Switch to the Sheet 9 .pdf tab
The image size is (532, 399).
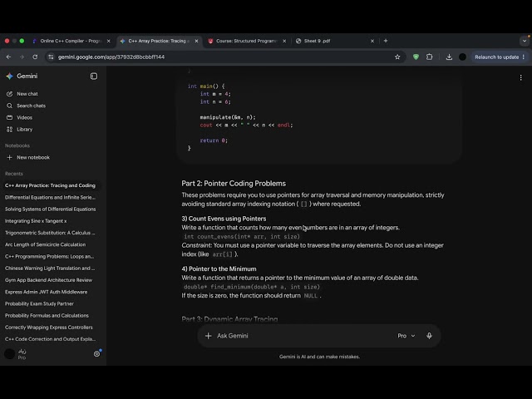tap(334, 41)
